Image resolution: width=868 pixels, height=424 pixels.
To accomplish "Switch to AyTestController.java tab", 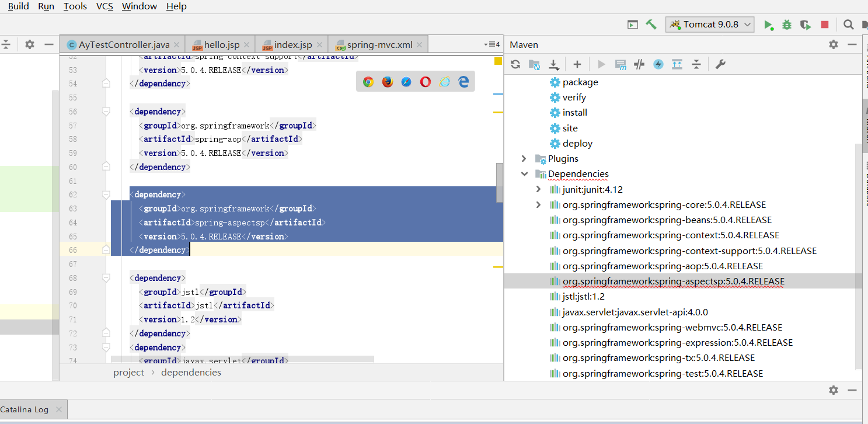I will coord(123,44).
